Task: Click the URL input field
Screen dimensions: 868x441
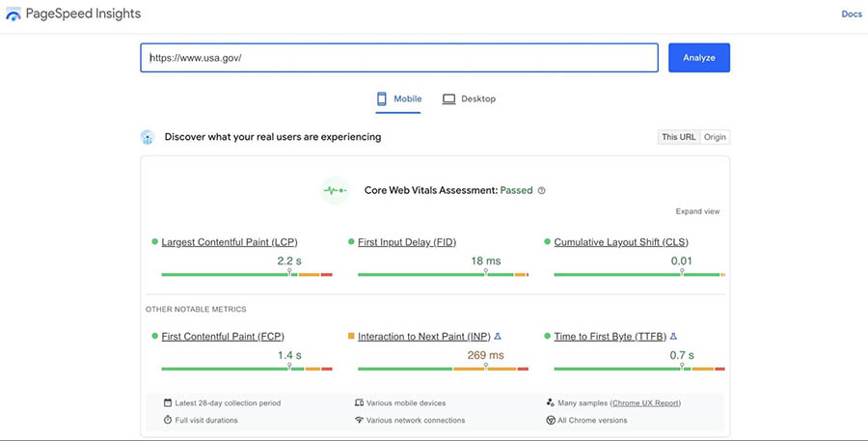Action: tap(399, 58)
